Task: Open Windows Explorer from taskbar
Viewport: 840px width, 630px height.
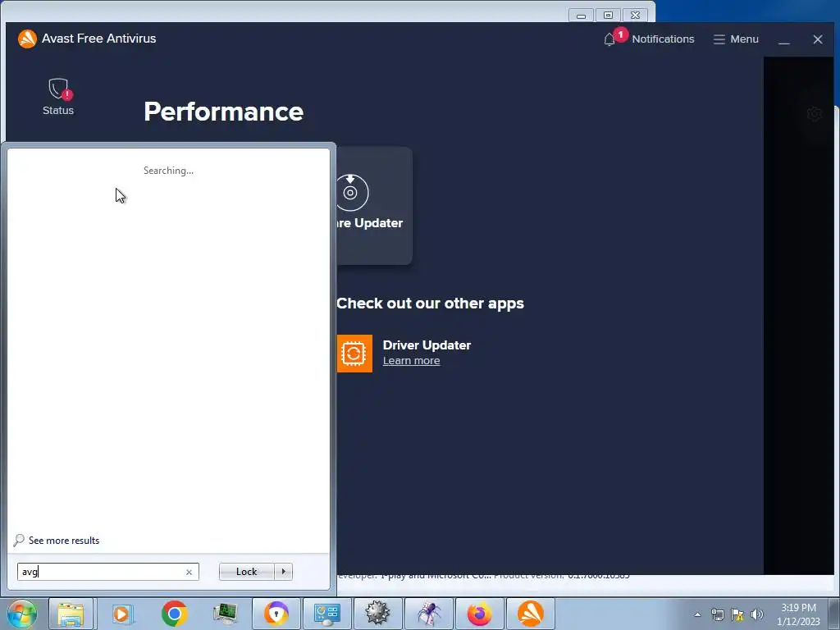Action: pos(71,614)
